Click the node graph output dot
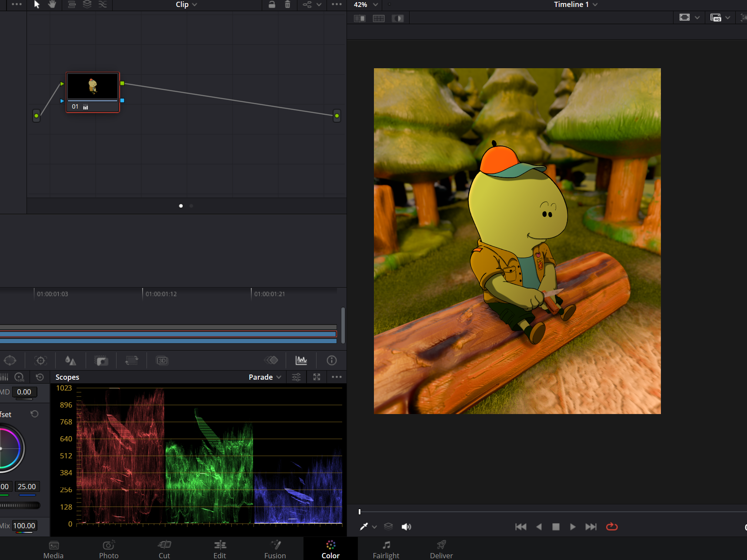The image size is (747, 560). (337, 116)
